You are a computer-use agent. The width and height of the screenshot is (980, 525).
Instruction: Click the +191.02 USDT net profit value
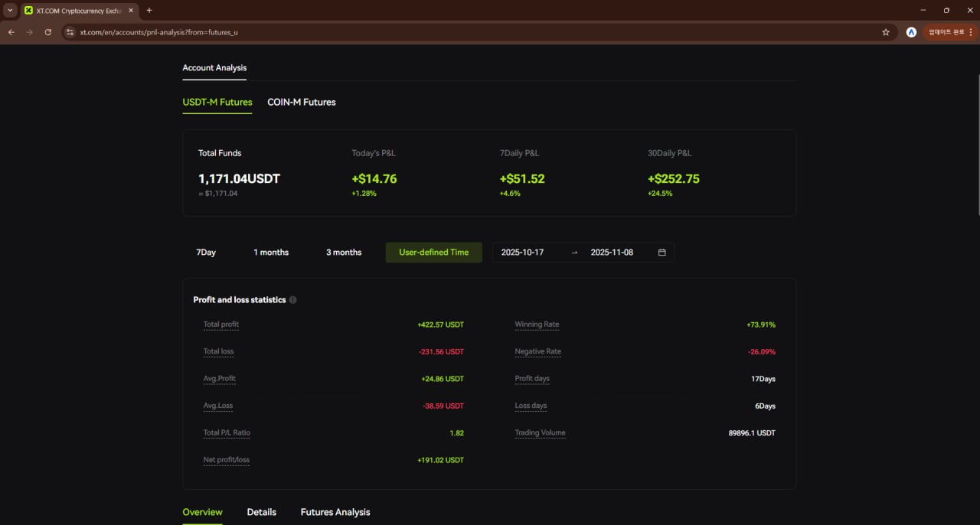coord(441,460)
